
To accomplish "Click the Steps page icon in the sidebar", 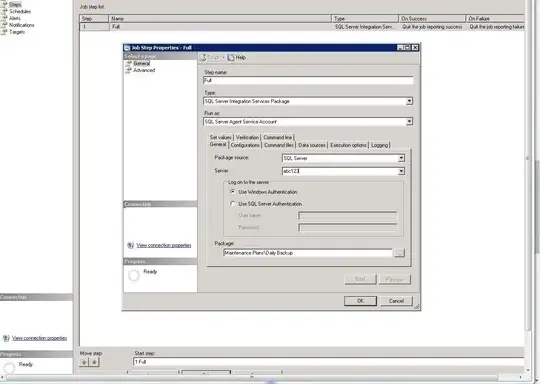I will click(4, 4).
